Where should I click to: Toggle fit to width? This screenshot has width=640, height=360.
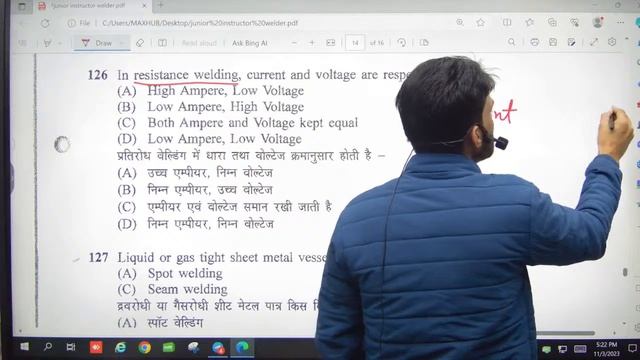click(331, 43)
